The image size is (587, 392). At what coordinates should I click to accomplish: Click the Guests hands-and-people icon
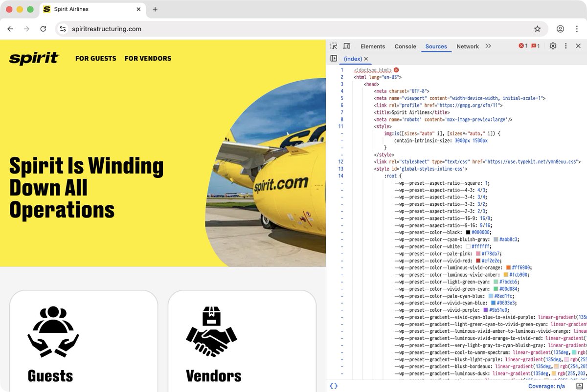(53, 331)
